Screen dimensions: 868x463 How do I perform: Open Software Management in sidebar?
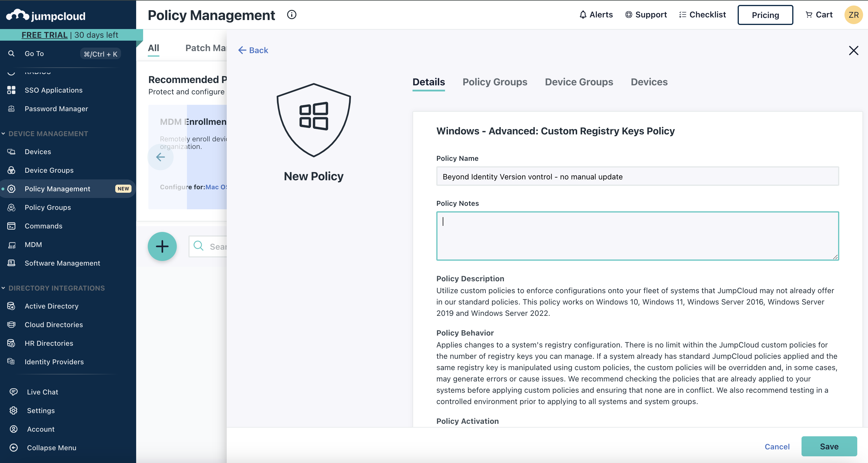tap(62, 263)
